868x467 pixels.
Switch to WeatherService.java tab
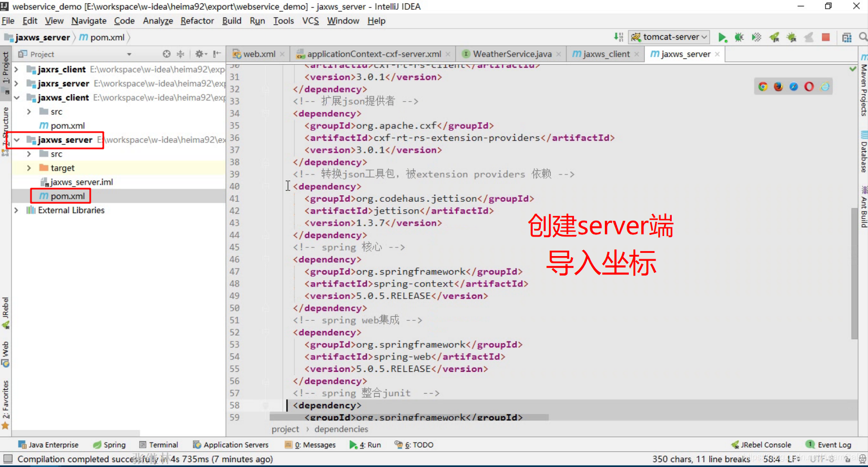pyautogui.click(x=512, y=54)
